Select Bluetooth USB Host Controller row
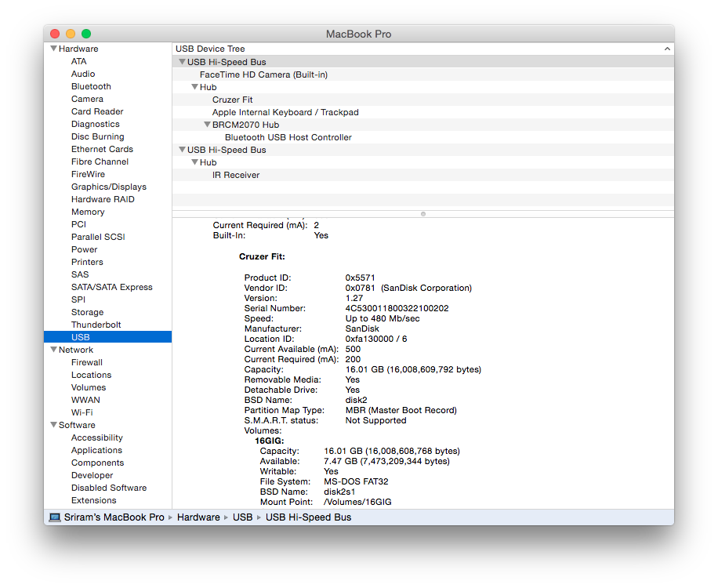The width and height of the screenshot is (718, 588). [x=422, y=137]
